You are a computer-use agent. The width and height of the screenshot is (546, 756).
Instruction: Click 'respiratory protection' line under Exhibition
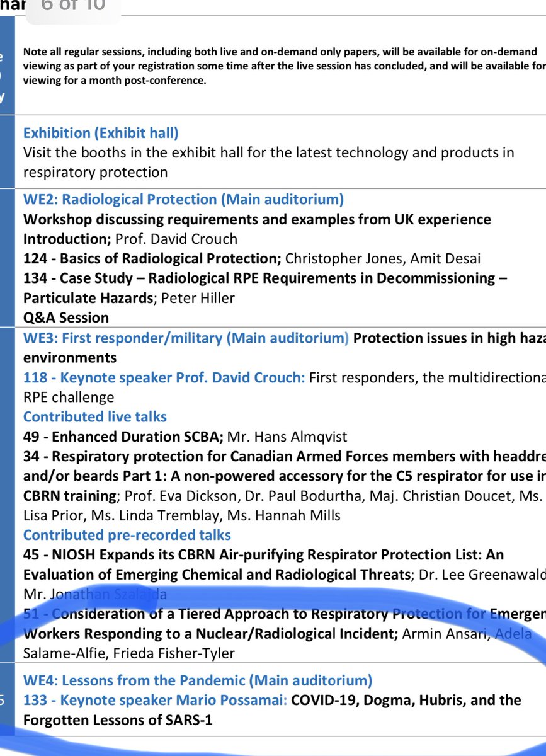coord(96,172)
